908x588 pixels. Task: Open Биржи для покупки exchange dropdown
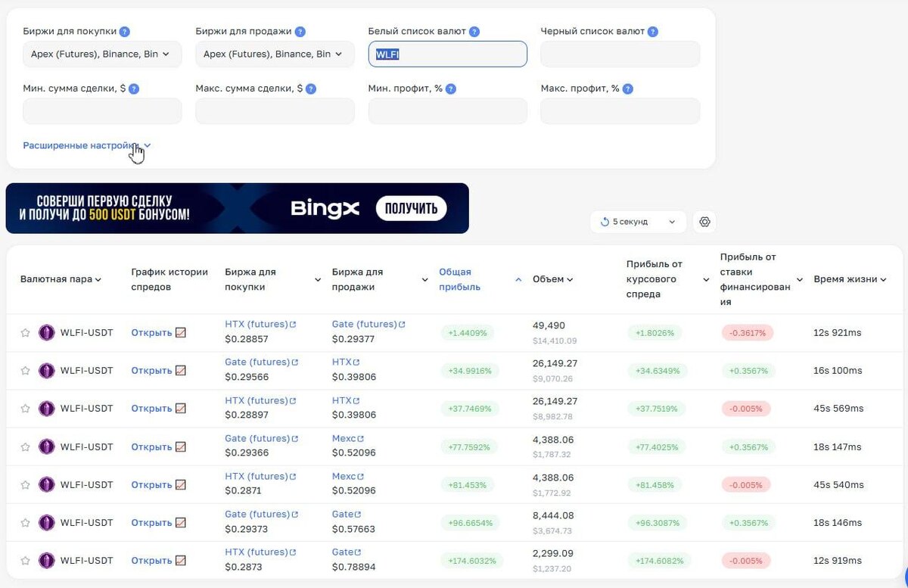[x=102, y=54]
